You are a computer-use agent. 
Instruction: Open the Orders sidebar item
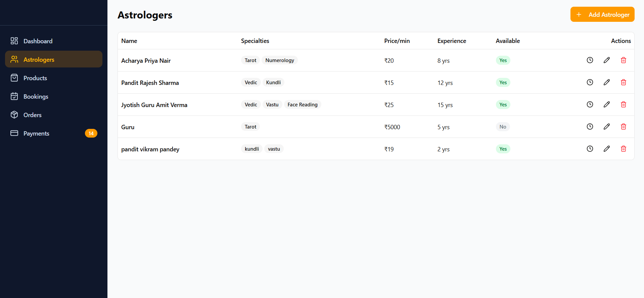coord(32,115)
